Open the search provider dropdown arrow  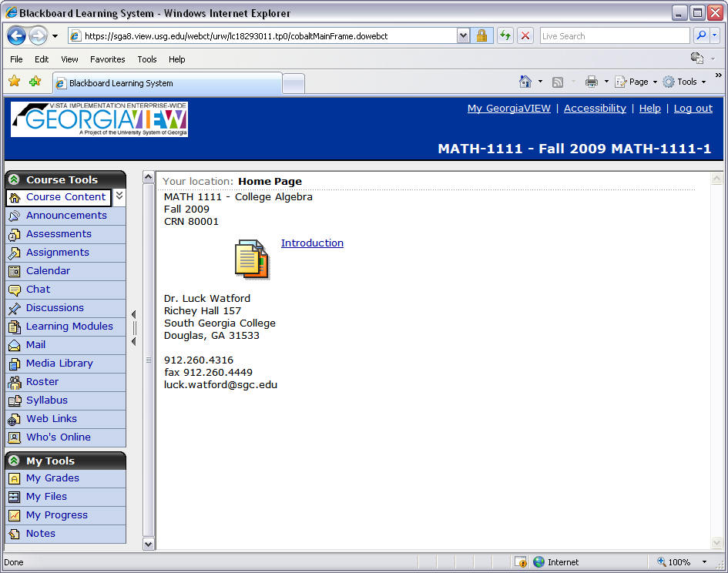715,35
